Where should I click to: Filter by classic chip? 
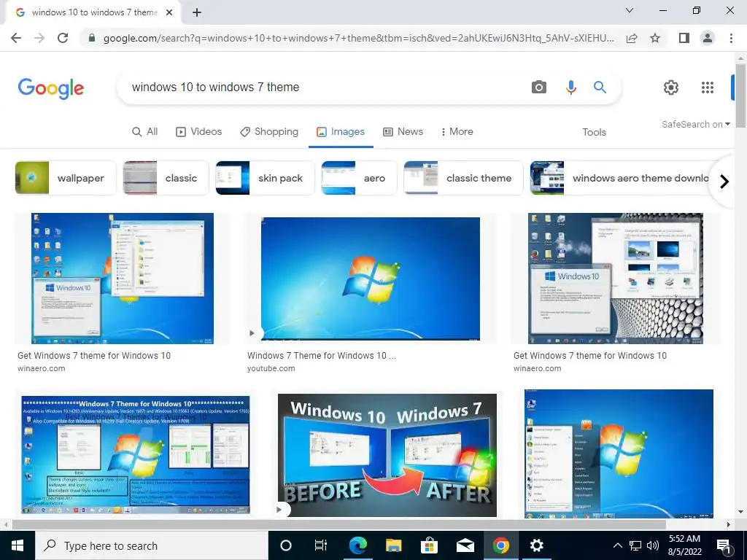[166, 178]
